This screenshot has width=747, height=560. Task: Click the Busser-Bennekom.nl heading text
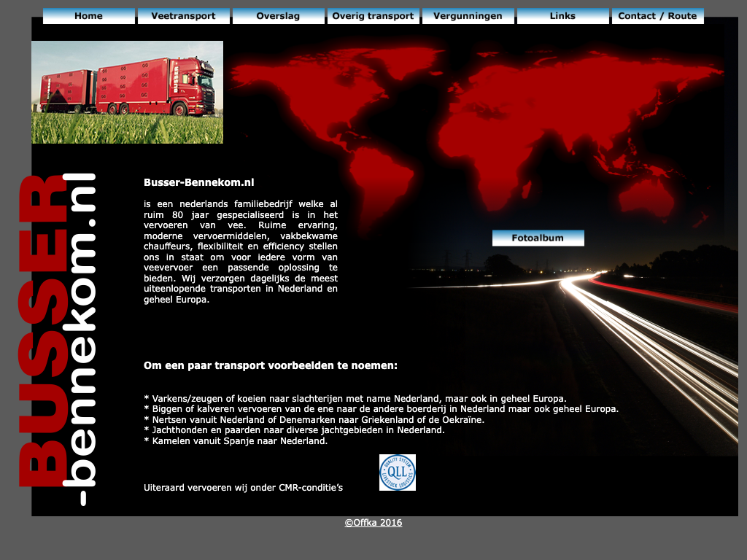click(x=198, y=182)
